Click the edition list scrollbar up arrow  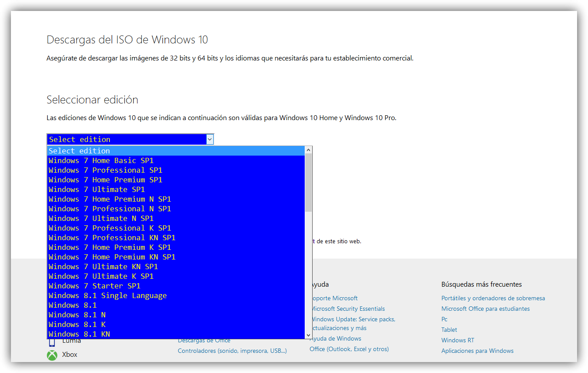coord(308,150)
